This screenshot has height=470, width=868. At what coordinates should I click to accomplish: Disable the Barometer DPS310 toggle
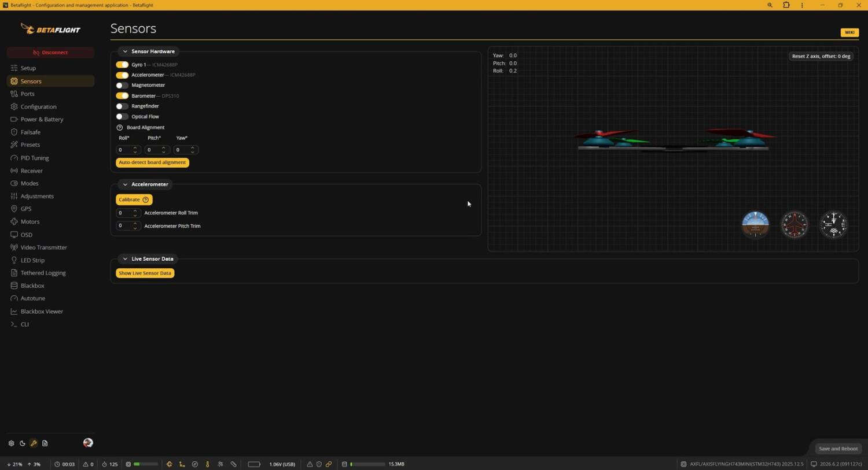(x=122, y=96)
